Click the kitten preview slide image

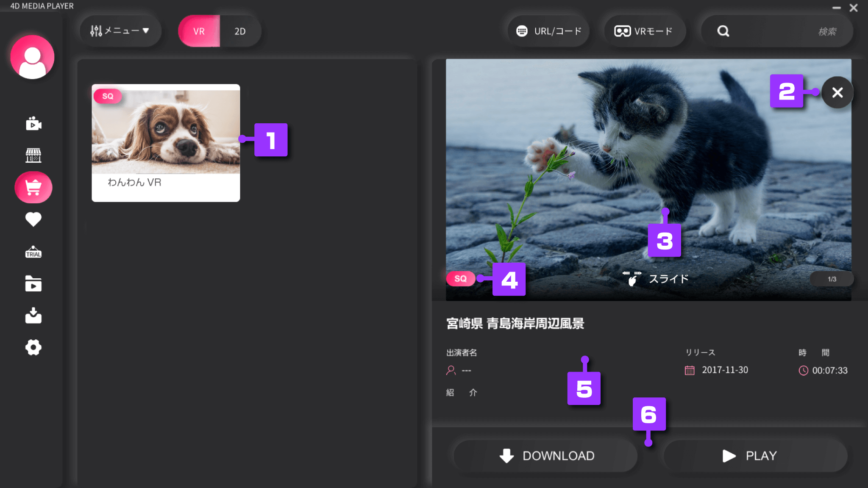pyautogui.click(x=593, y=169)
